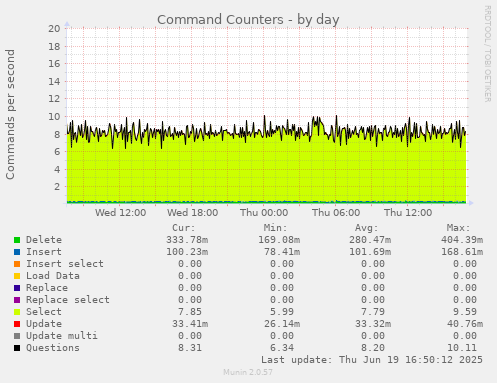Click Questions current value 8.31
The width and height of the screenshot is (497, 383).
pyautogui.click(x=190, y=348)
